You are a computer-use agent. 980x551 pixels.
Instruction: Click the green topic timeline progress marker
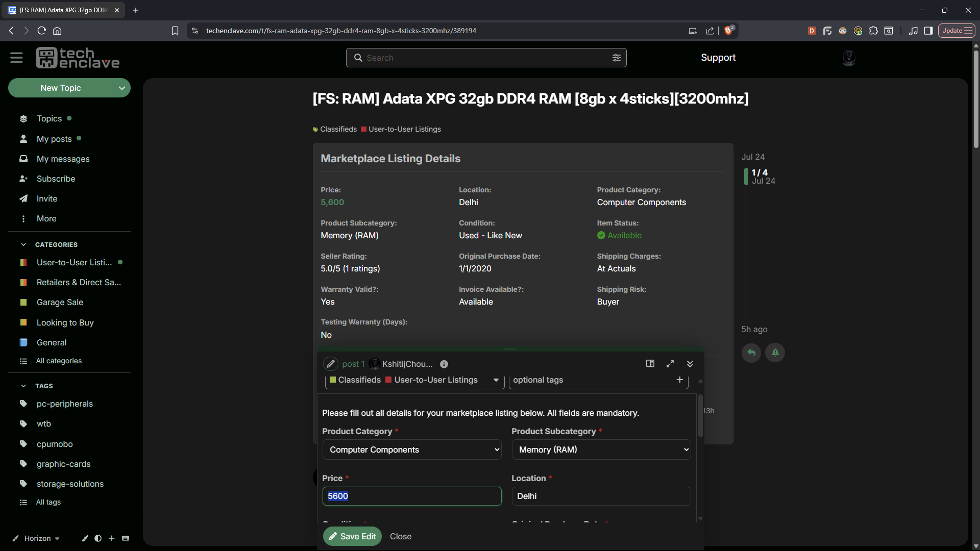[746, 177]
